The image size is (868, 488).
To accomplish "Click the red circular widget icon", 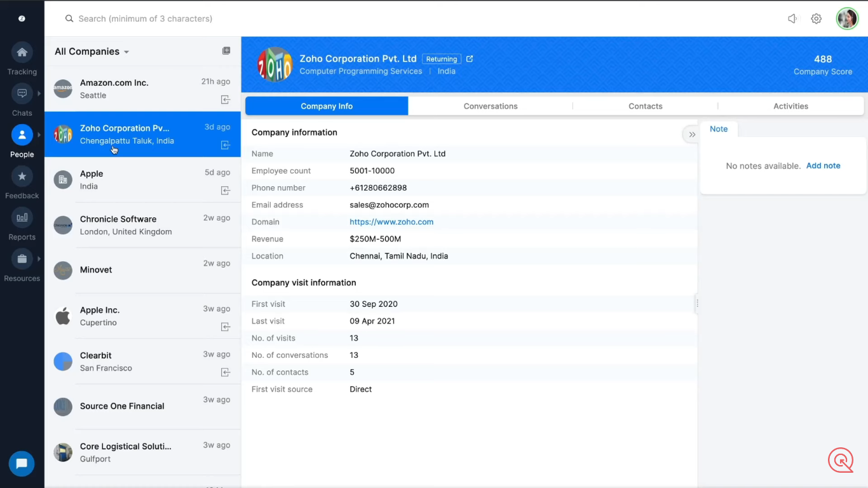I will tap(841, 460).
